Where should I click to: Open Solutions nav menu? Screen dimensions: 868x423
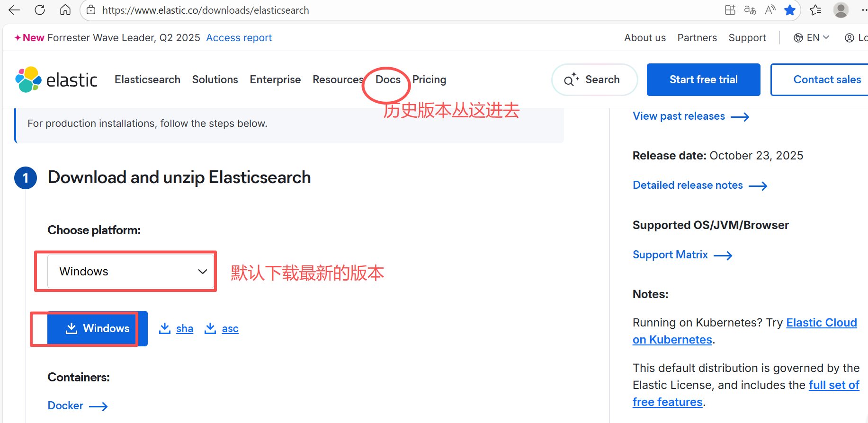click(215, 79)
